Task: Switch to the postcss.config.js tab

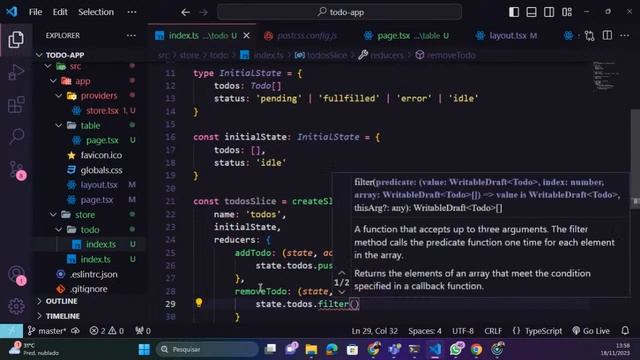Action: pyautogui.click(x=302, y=36)
